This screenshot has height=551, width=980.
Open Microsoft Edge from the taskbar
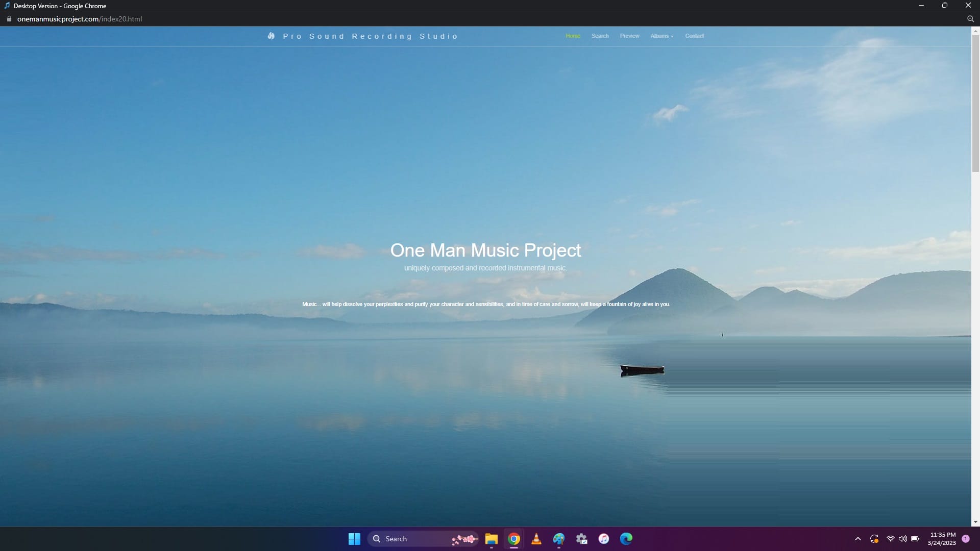pyautogui.click(x=626, y=539)
